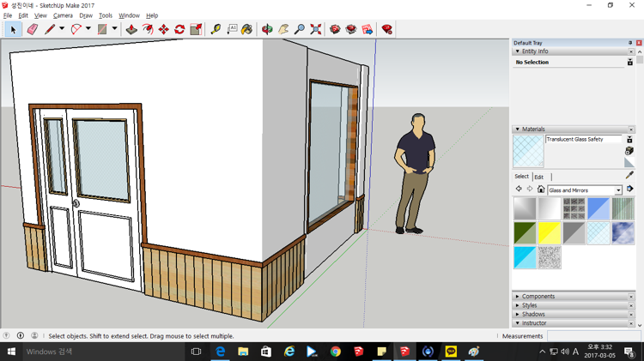Select the Offset tool
The width and height of the screenshot is (644, 361).
(148, 29)
